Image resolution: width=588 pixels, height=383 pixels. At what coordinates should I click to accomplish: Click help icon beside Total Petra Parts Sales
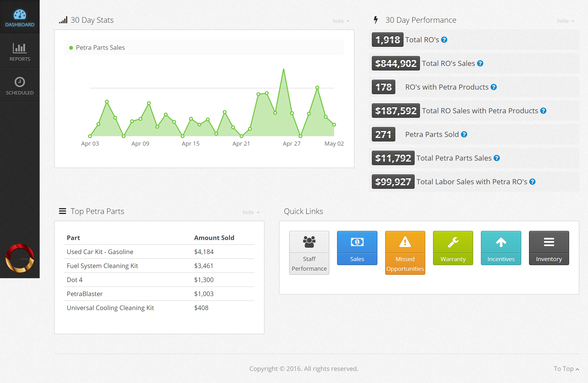[497, 158]
